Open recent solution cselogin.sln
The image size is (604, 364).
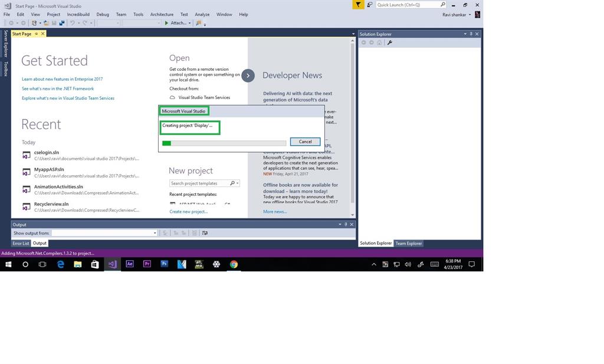tap(81, 155)
